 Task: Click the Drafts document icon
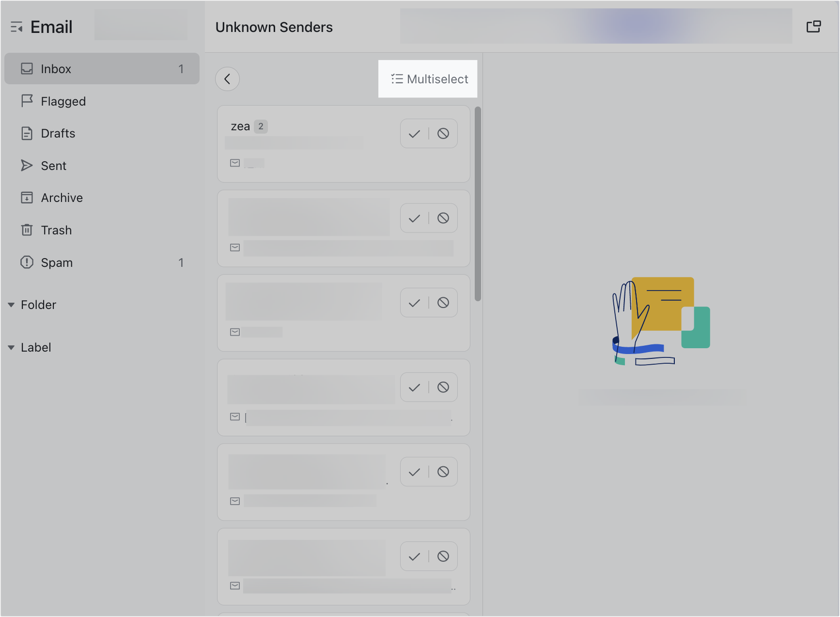tap(27, 133)
